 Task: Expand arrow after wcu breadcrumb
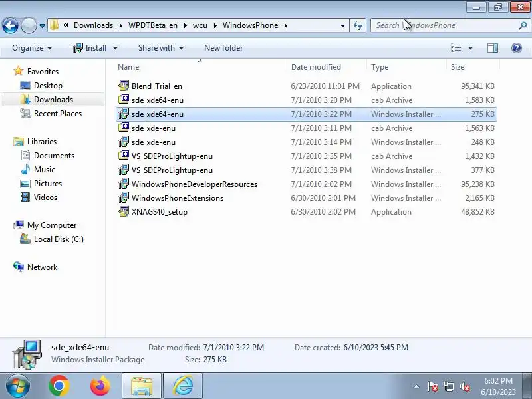click(215, 25)
